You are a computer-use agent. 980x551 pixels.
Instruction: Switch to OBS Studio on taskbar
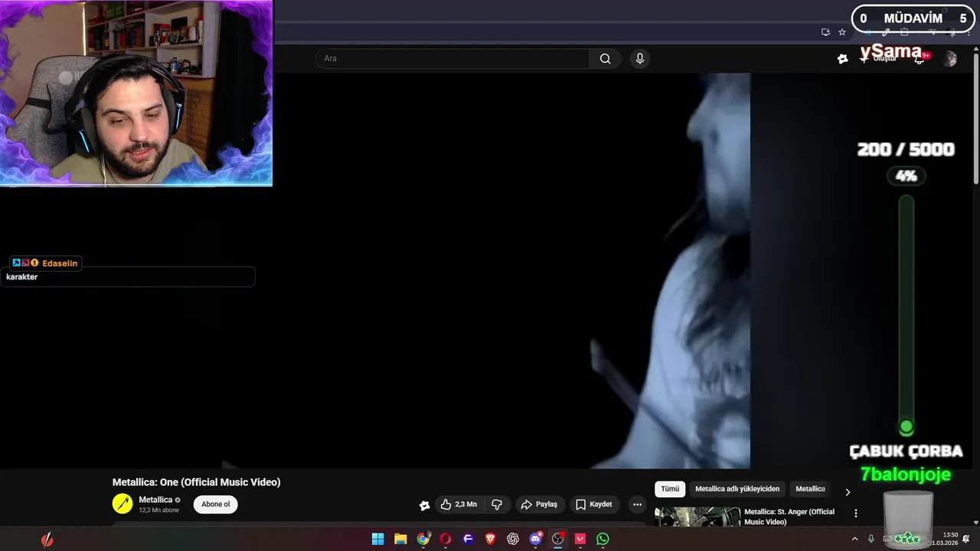point(558,539)
